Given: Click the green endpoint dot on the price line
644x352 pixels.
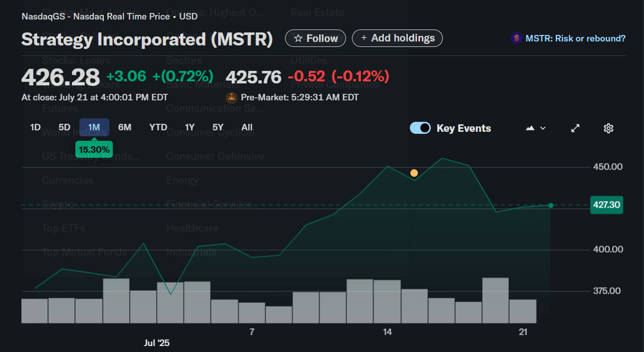Looking at the screenshot, I should (551, 205).
